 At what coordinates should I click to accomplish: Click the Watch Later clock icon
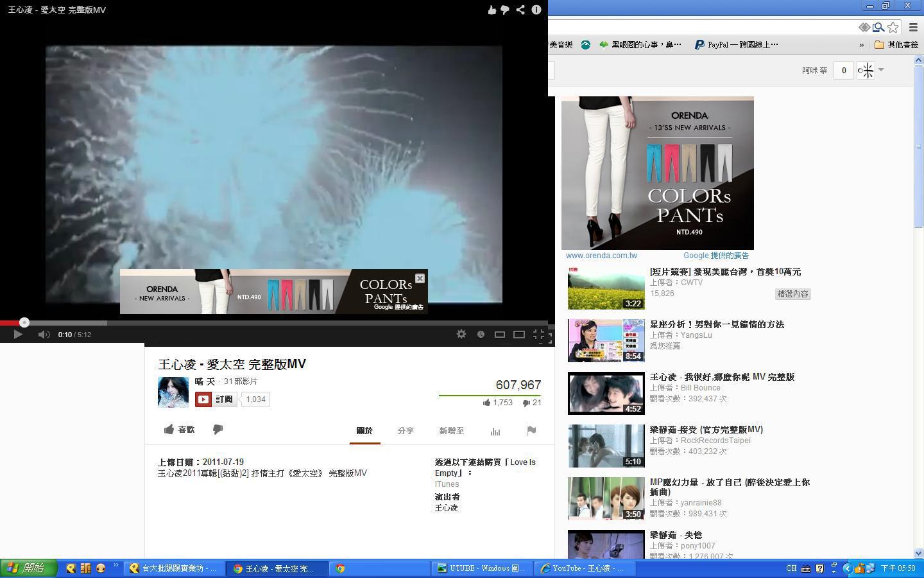pyautogui.click(x=481, y=334)
